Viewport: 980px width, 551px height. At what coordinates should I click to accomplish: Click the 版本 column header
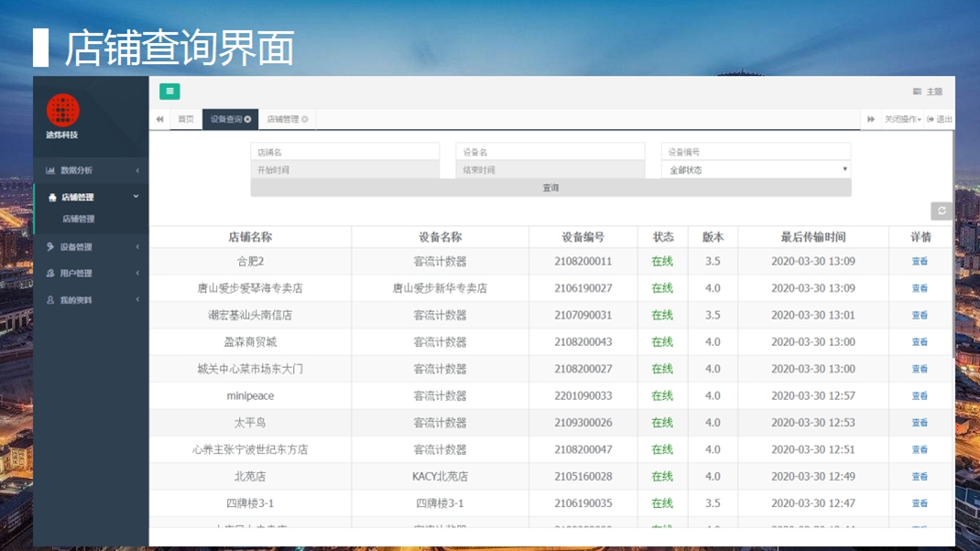click(x=713, y=237)
